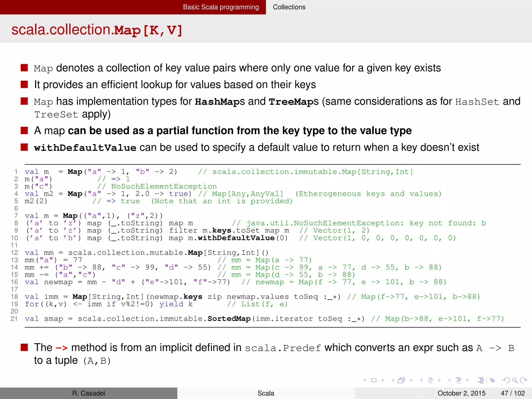Click the author name R. Casadei
532x399 pixels.
pyautogui.click(x=89, y=393)
